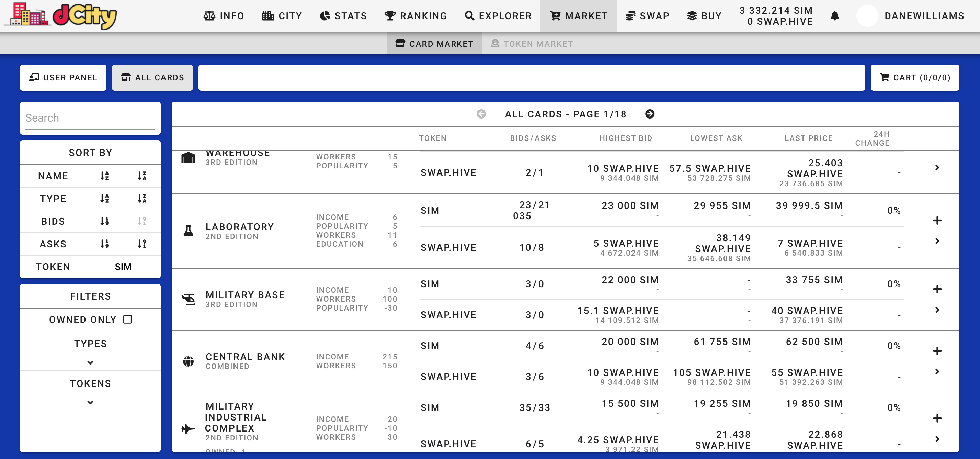Add Military Base SIM to cart plus
The height and width of the screenshot is (459, 980).
pyautogui.click(x=937, y=289)
